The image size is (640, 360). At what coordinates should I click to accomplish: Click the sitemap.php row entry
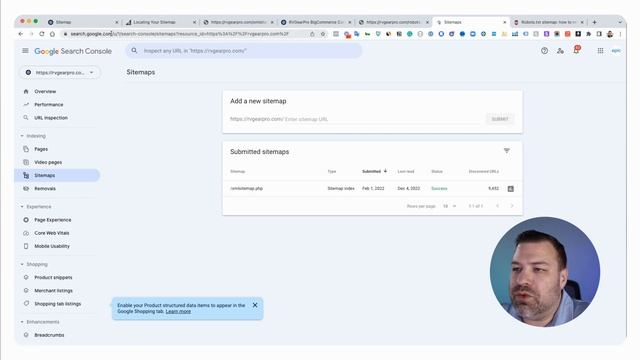click(x=247, y=189)
